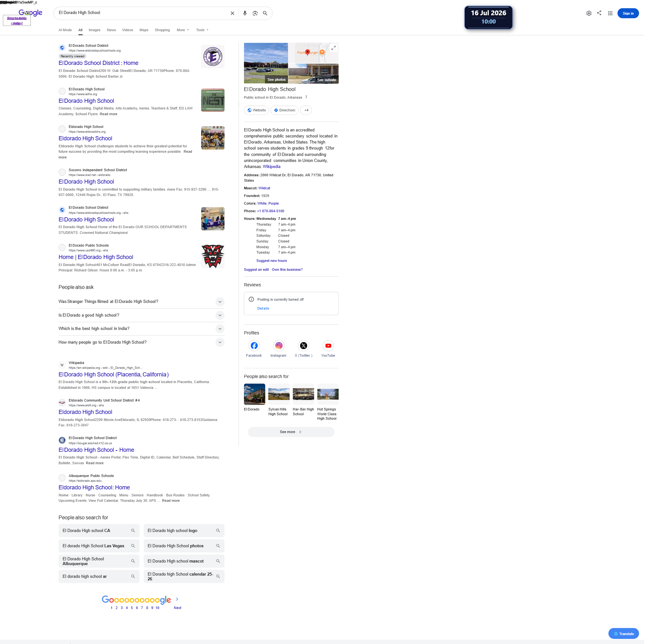Click 'Suggest new hours' link
648x644 pixels.
pyautogui.click(x=273, y=262)
